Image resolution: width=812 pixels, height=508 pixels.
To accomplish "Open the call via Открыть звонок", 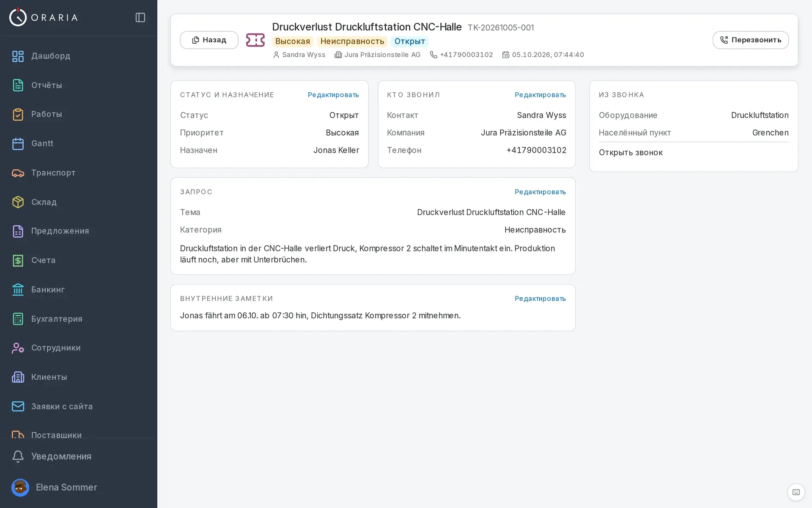I will click(x=631, y=152).
